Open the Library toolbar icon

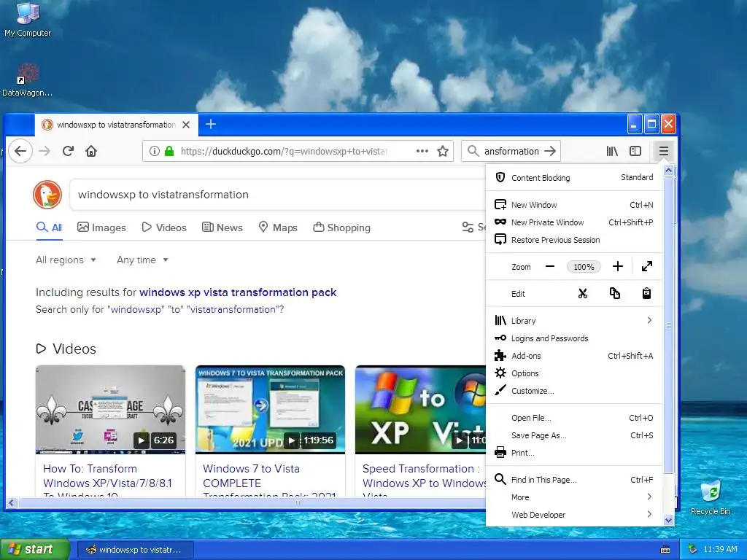(x=612, y=152)
